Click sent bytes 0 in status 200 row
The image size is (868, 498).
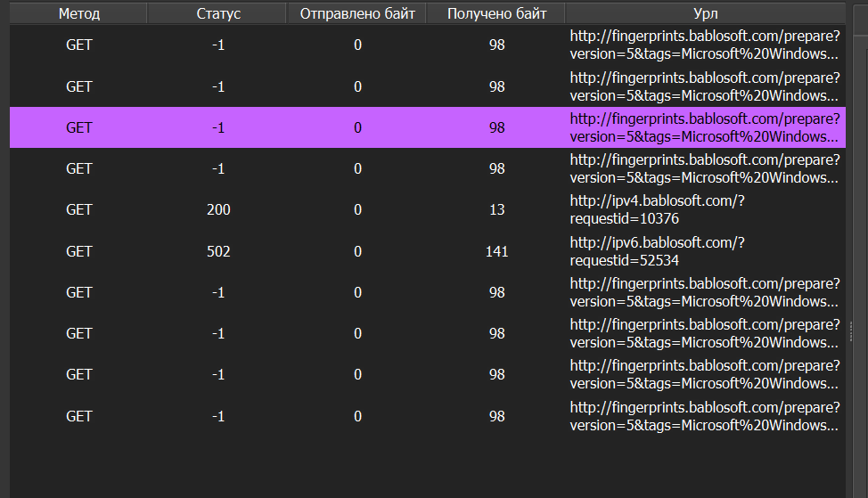pyautogui.click(x=357, y=209)
